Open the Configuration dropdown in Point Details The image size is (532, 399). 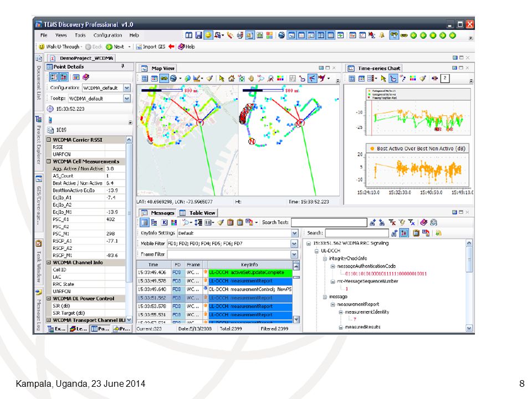127,88
